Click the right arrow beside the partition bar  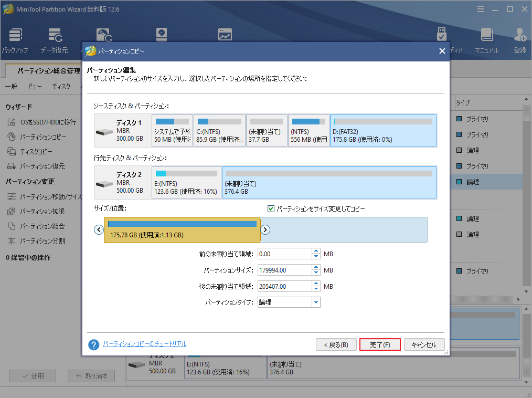[265, 229]
